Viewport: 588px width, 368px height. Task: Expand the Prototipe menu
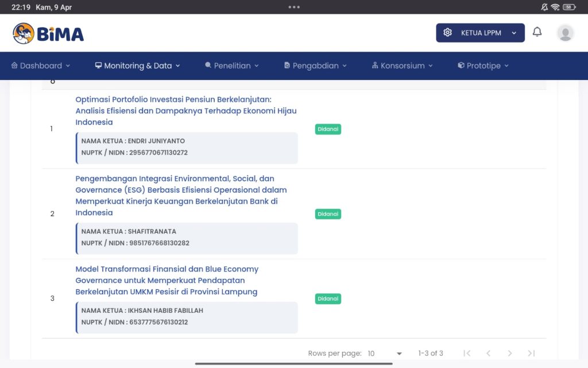(483, 66)
